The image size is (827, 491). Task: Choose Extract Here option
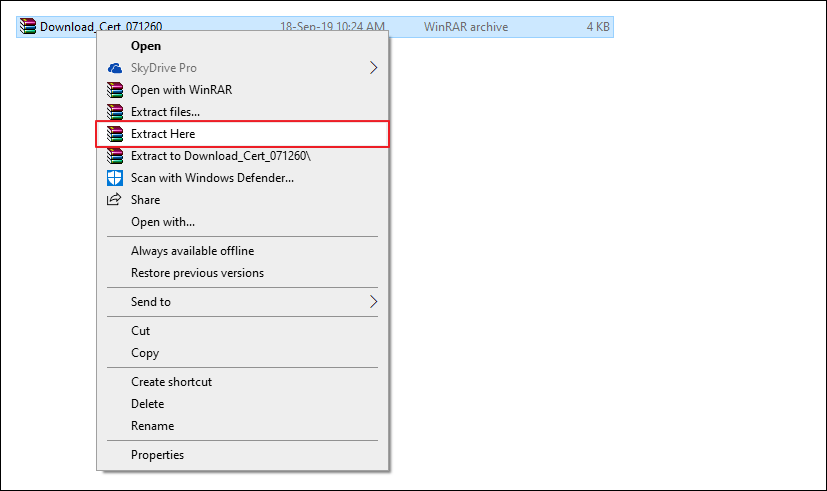pos(243,134)
